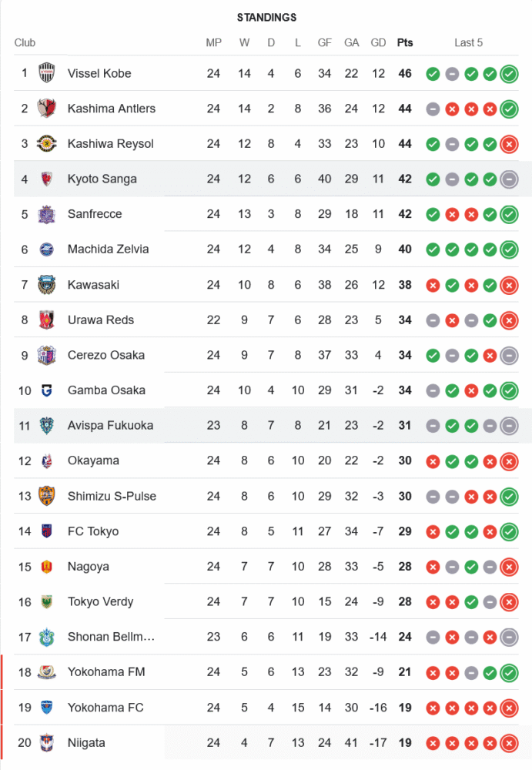This screenshot has height=770, width=532.
Task: Click the Kashiwa Reysol club crest
Action: 47,144
